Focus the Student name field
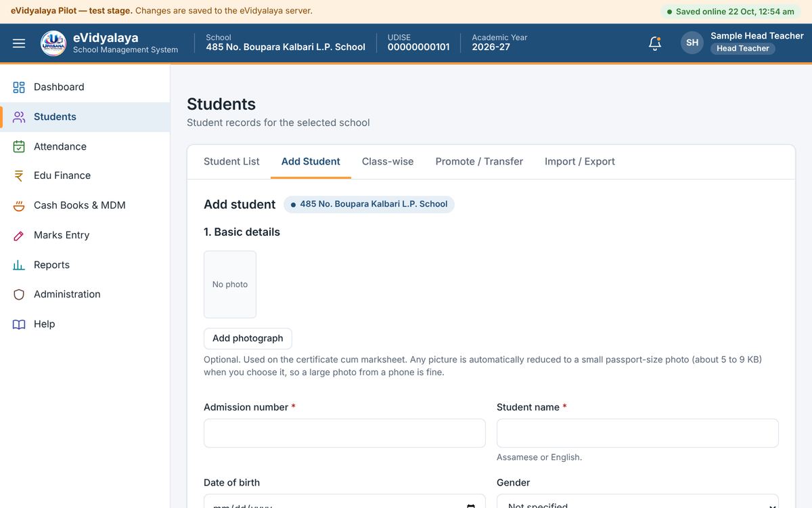Image resolution: width=812 pixels, height=508 pixels. pos(637,433)
